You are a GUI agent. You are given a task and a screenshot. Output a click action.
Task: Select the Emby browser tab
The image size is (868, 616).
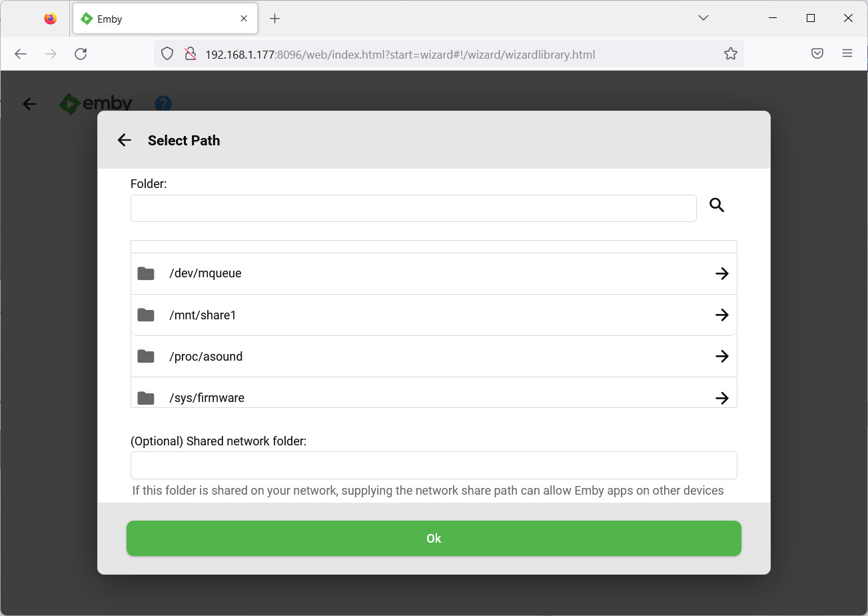pos(165,19)
